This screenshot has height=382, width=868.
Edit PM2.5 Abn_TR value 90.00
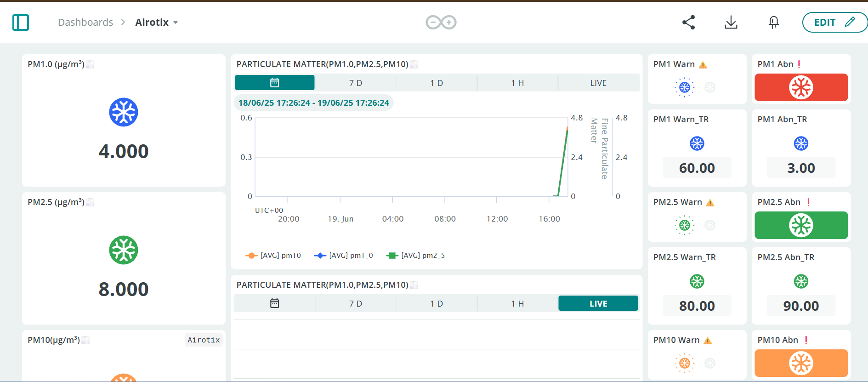(x=801, y=306)
